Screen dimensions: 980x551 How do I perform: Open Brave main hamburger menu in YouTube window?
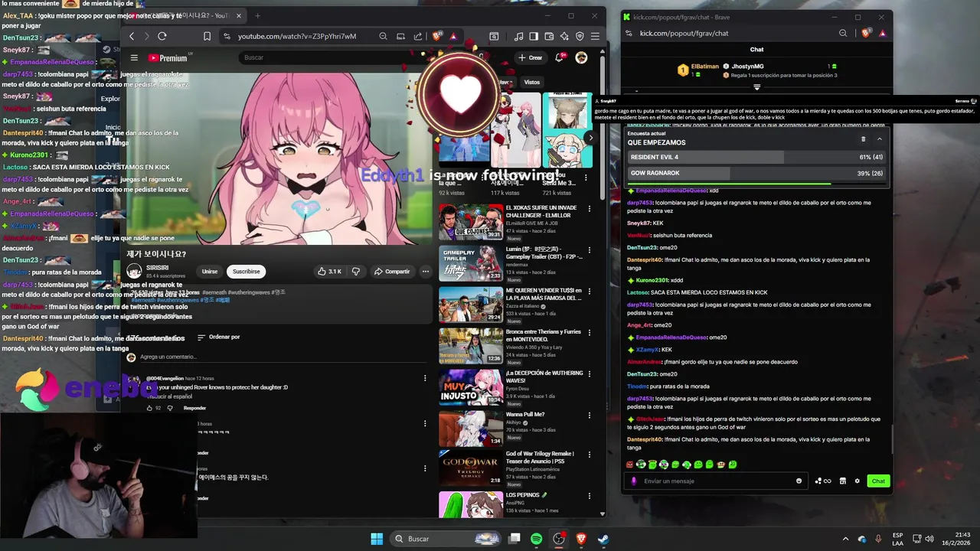coord(595,36)
